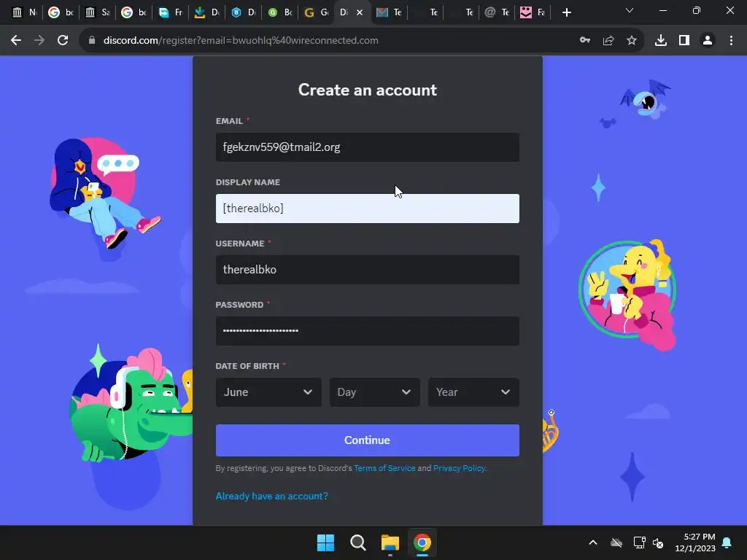Open the clock showing 5:27 PM
The width and height of the screenshot is (747, 560).
695,542
